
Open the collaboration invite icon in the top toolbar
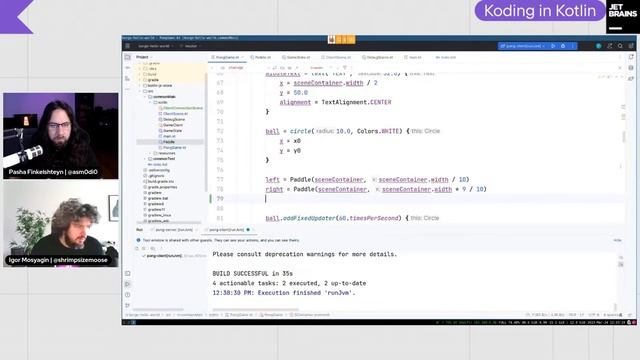pyautogui.click(x=610, y=46)
